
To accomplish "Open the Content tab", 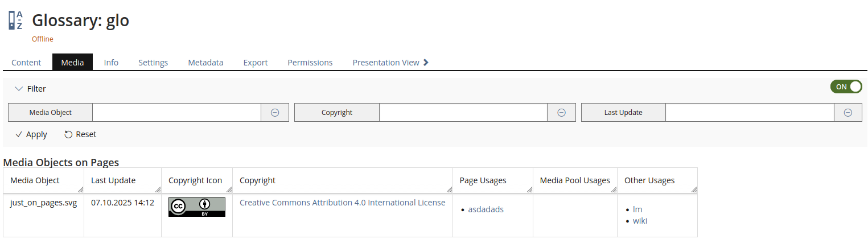I will [x=26, y=63].
